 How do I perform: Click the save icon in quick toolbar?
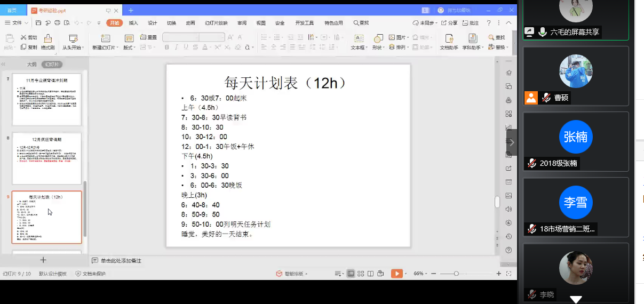pyautogui.click(x=38, y=23)
